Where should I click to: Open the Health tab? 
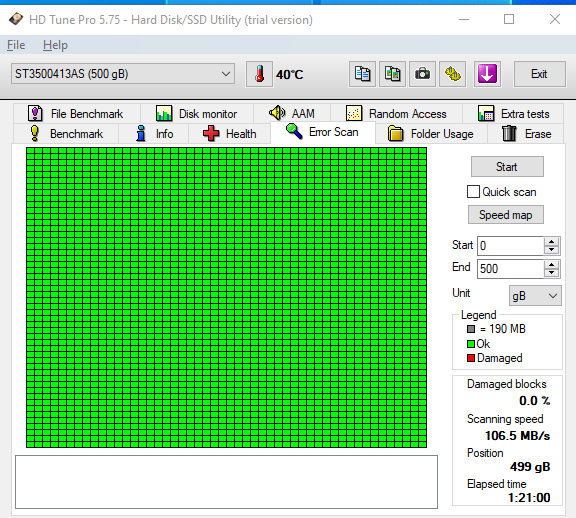pyautogui.click(x=230, y=134)
